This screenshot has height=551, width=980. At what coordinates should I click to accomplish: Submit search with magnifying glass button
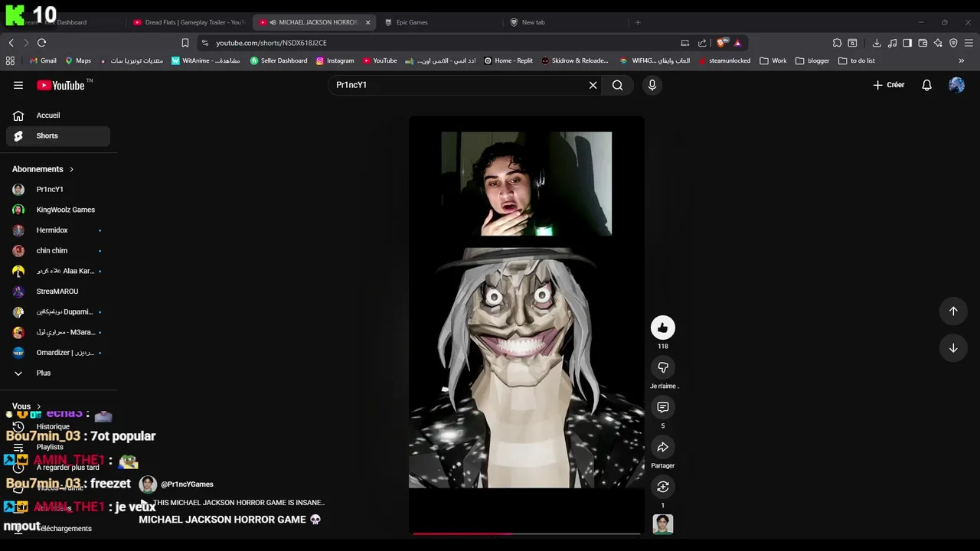click(x=617, y=85)
